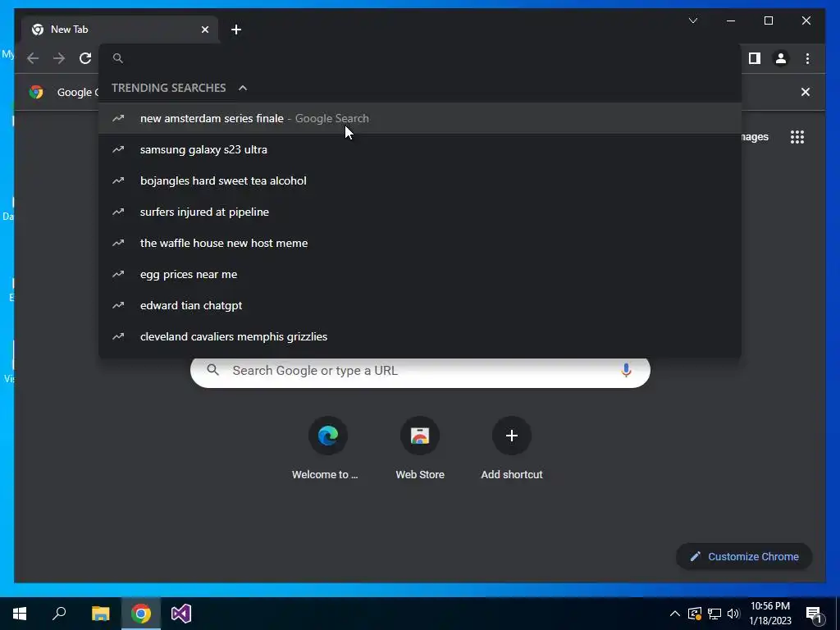
Task: Open the Chrome profile avatar menu
Action: click(x=781, y=58)
